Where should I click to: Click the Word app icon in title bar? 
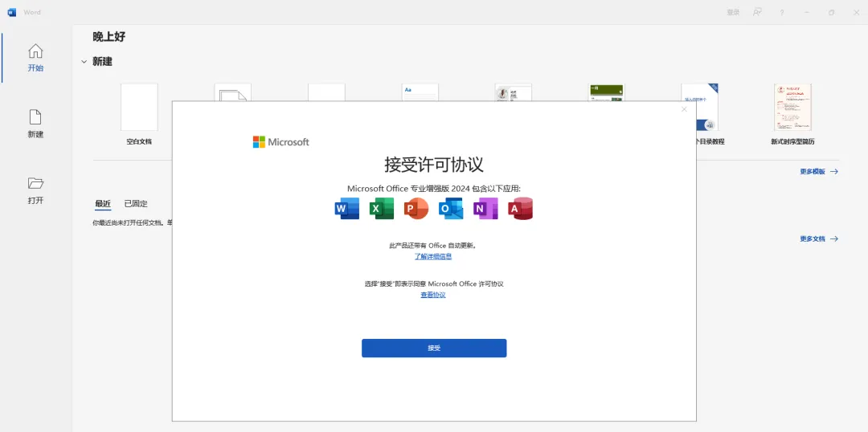11,12
